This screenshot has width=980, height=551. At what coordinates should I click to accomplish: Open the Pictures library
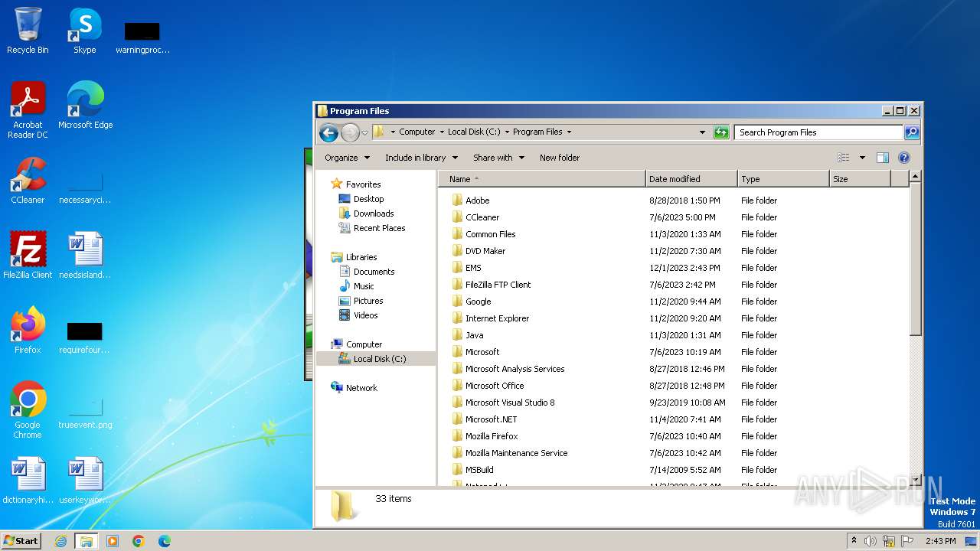368,301
